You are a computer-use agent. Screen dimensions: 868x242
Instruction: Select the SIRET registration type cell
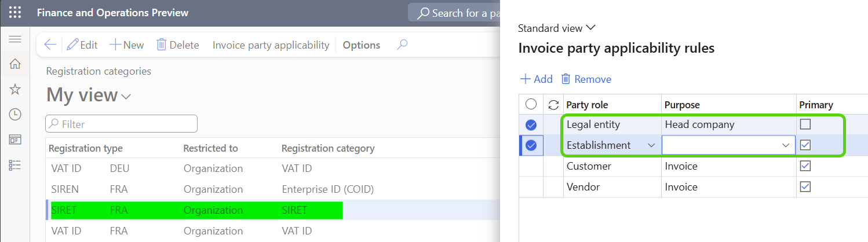point(64,210)
